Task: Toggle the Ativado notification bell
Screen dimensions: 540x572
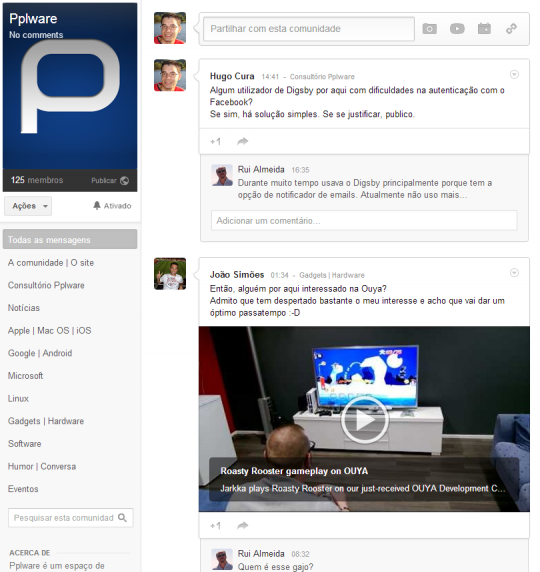Action: click(x=112, y=206)
